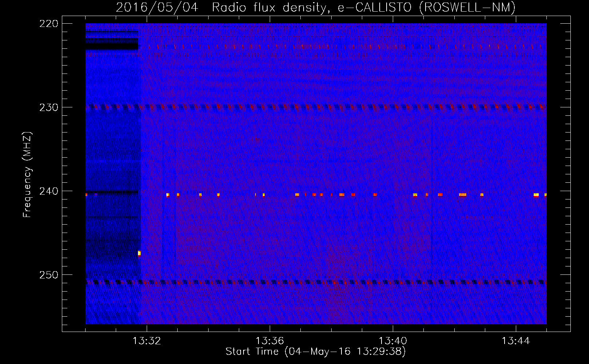Screen dimensions: 589x364
Task: Click the 250 frequency tick label
Action: pyautogui.click(x=48, y=275)
